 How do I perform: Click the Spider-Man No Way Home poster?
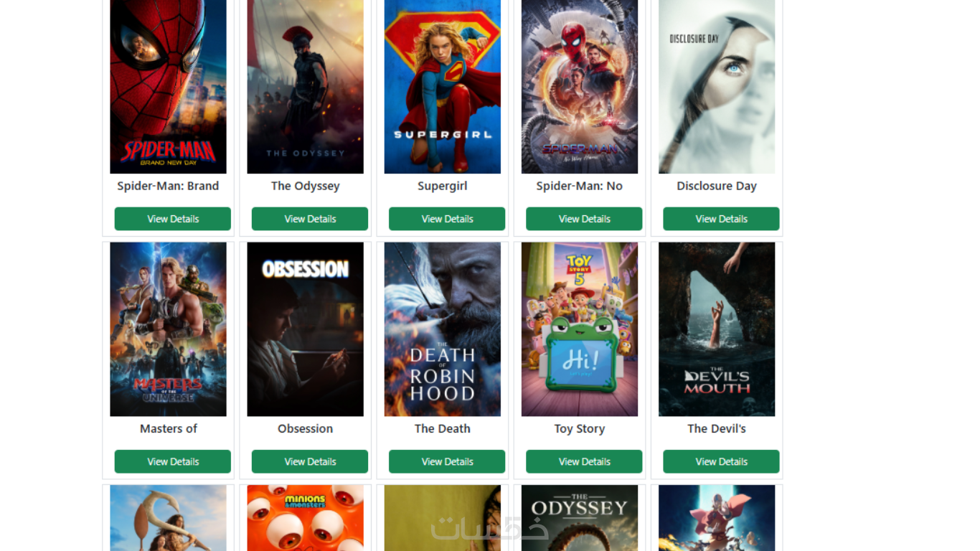point(579,87)
